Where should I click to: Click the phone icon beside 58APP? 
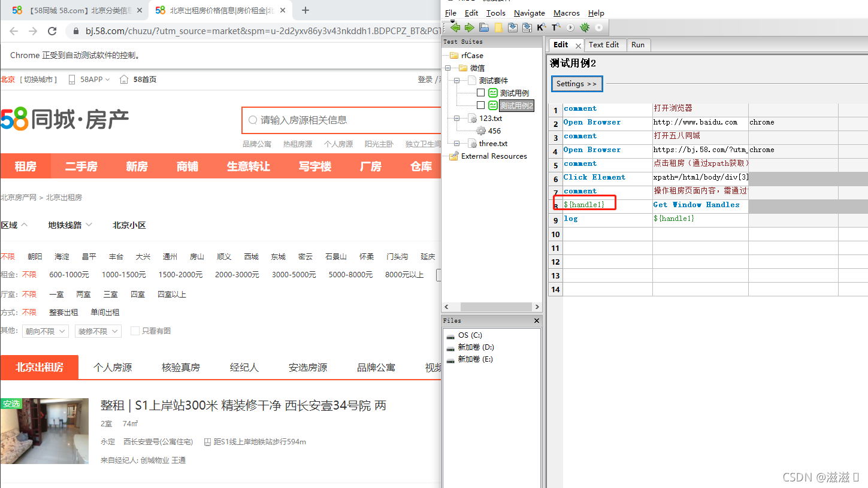[72, 80]
